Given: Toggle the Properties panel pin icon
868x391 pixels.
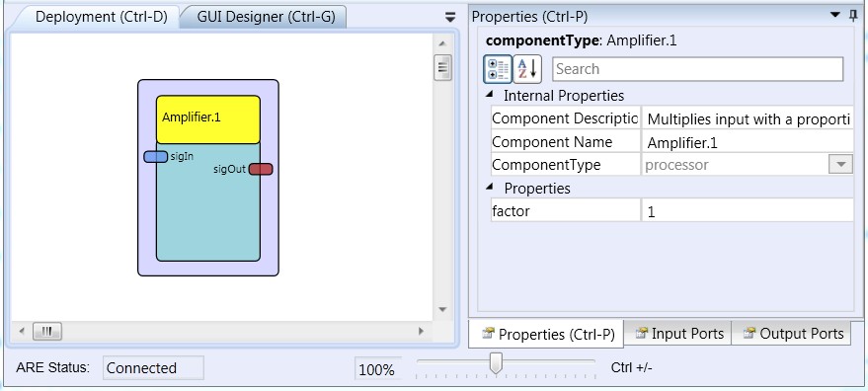Looking at the screenshot, I should [x=853, y=16].
